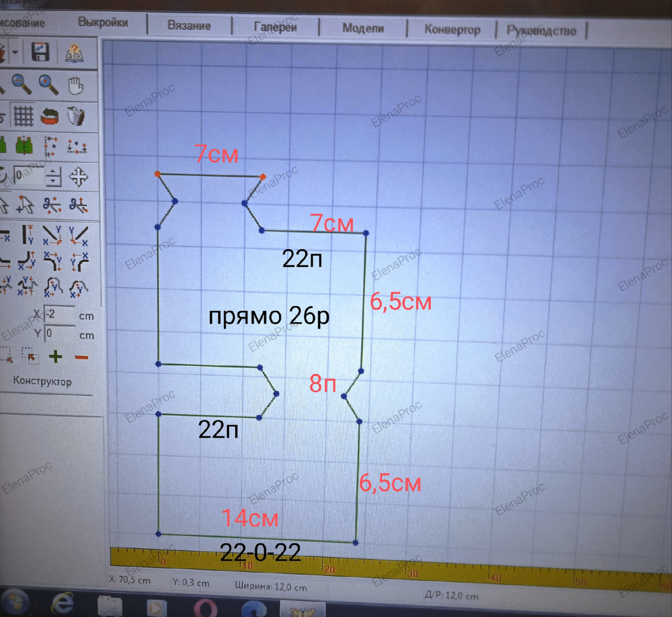
Task: Click the 'Д/Р: 12,0 cm' status text
Action: pos(452,596)
